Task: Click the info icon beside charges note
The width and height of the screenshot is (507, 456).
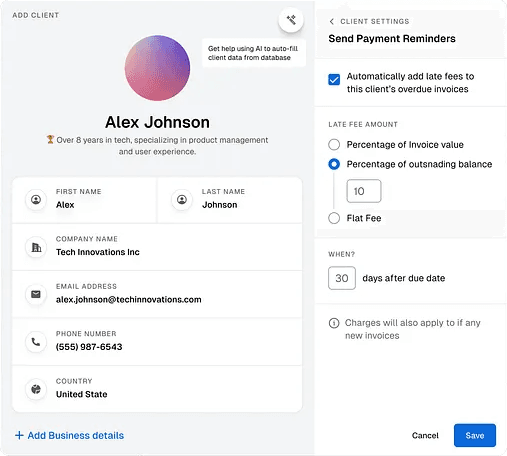Action: tap(334, 323)
